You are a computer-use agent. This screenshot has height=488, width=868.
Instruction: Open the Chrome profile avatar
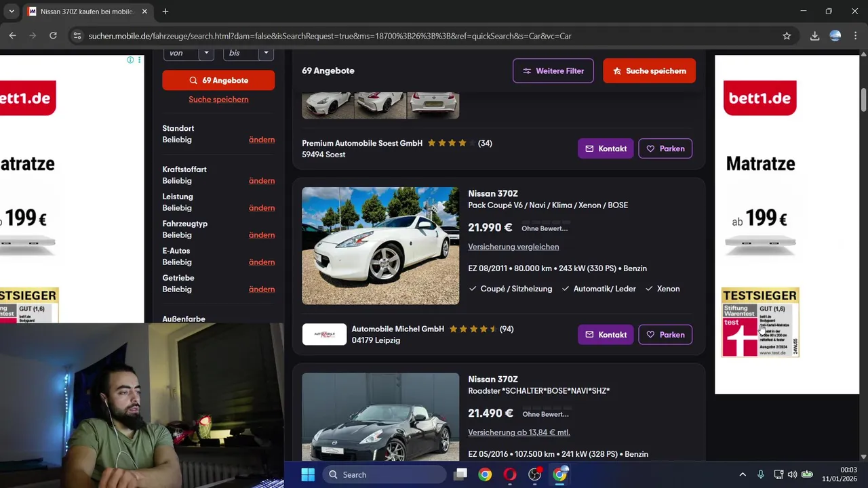835,36
